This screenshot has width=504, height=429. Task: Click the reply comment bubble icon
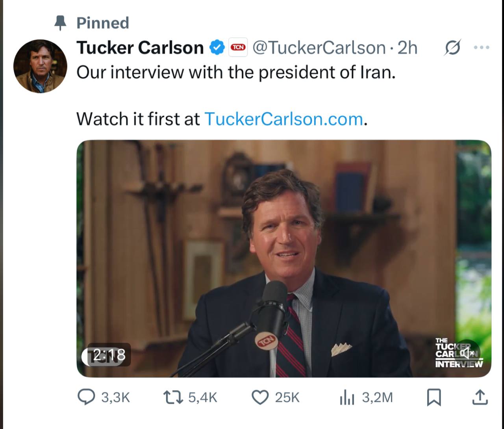[x=86, y=397]
